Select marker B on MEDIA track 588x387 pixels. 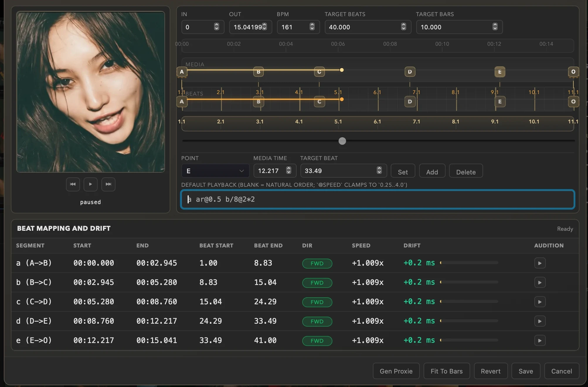pyautogui.click(x=259, y=72)
